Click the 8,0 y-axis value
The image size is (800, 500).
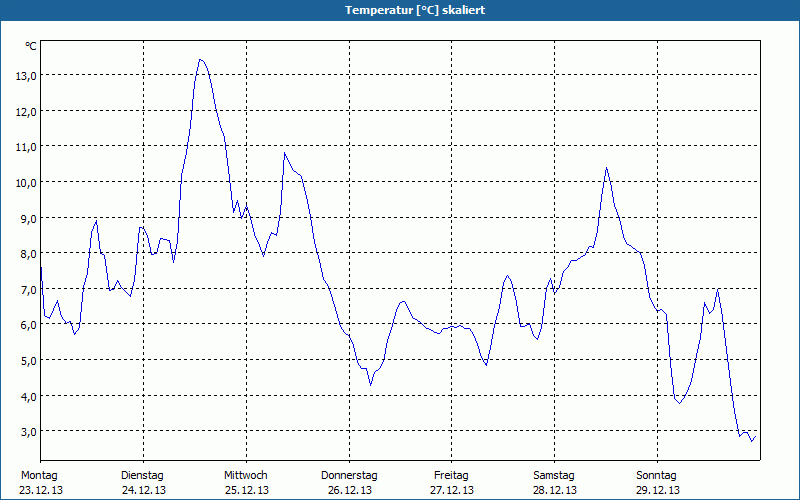click(x=29, y=254)
